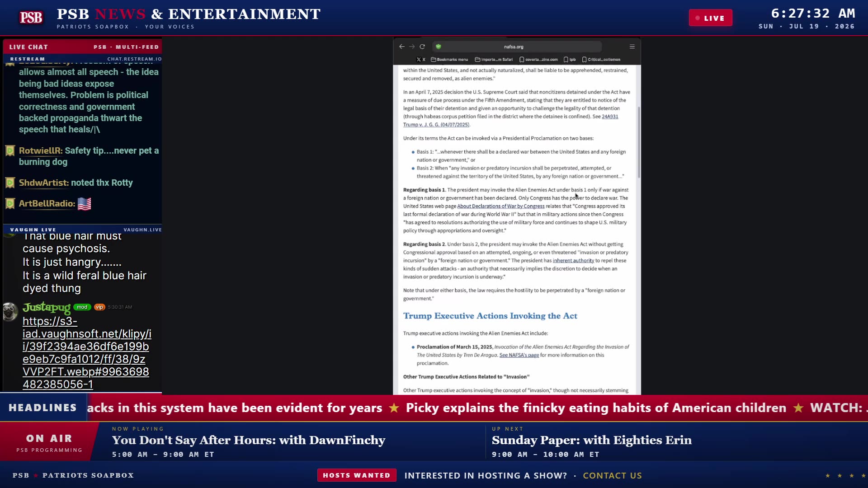Click the ON AIR PSB Programming badge
Viewport: 868px width, 488px height.
point(49,442)
